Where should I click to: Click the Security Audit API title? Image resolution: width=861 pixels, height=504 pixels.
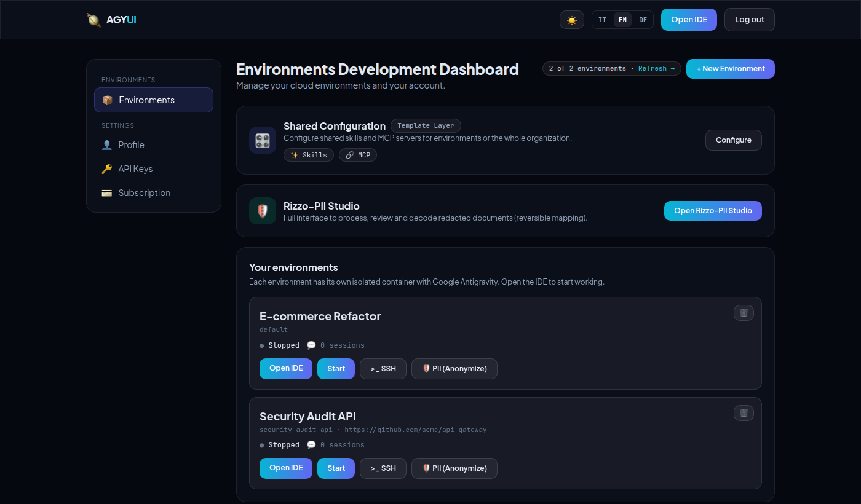point(307,417)
